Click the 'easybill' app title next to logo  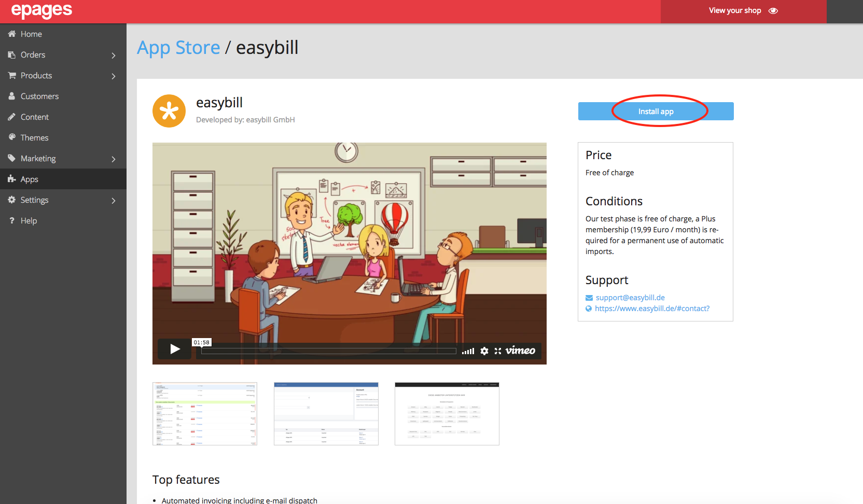click(x=219, y=103)
